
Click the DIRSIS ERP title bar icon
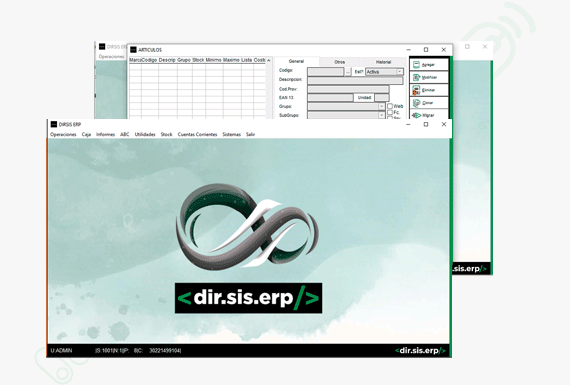[54, 124]
